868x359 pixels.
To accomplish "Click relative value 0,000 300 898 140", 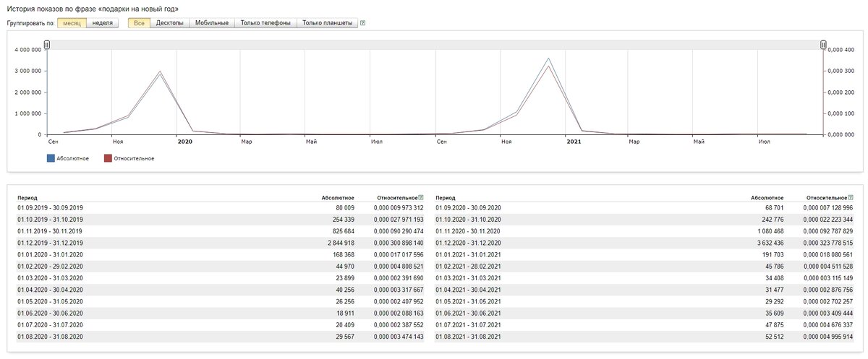I will pyautogui.click(x=399, y=243).
